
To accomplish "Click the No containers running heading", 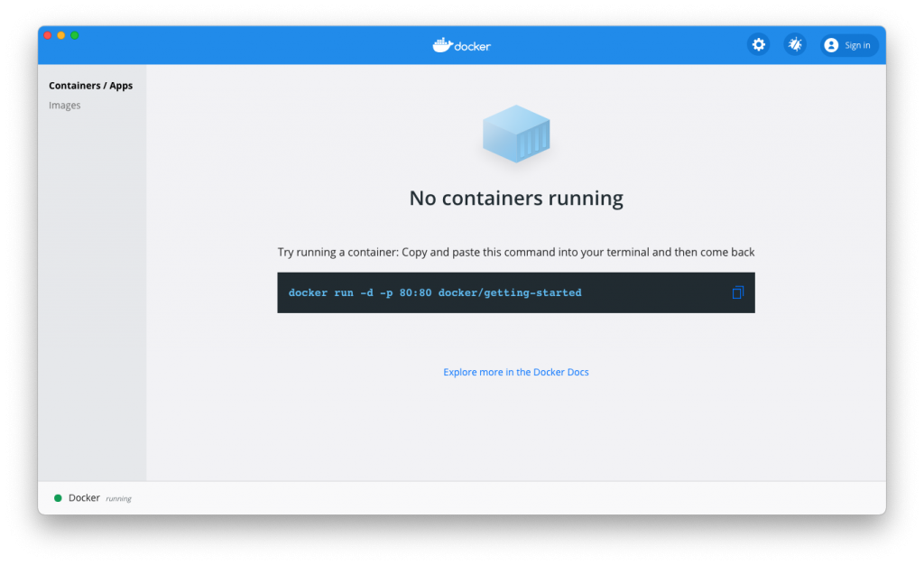I will [516, 198].
